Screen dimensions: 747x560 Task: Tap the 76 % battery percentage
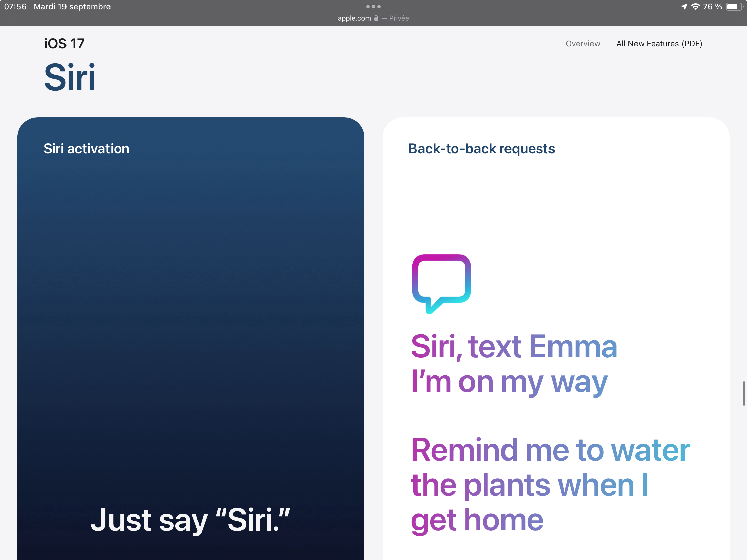tap(712, 7)
